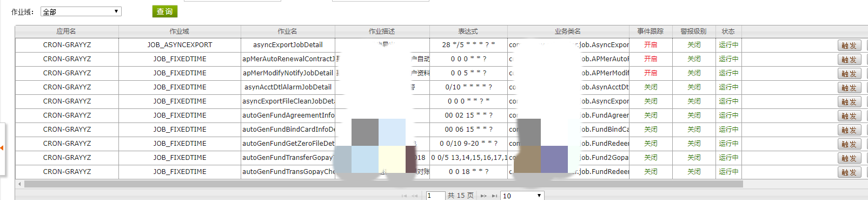868x200 pixels.
Task: Click the 状态 column header
Action: point(728,31)
